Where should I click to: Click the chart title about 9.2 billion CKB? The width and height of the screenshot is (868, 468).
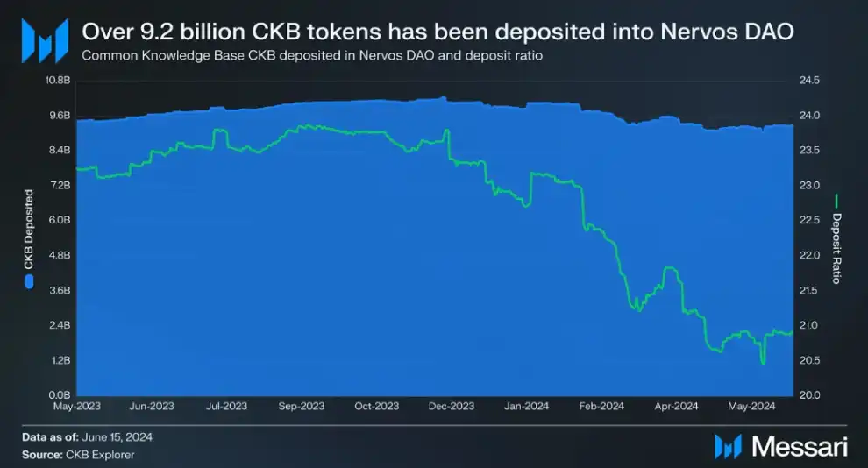tap(438, 32)
